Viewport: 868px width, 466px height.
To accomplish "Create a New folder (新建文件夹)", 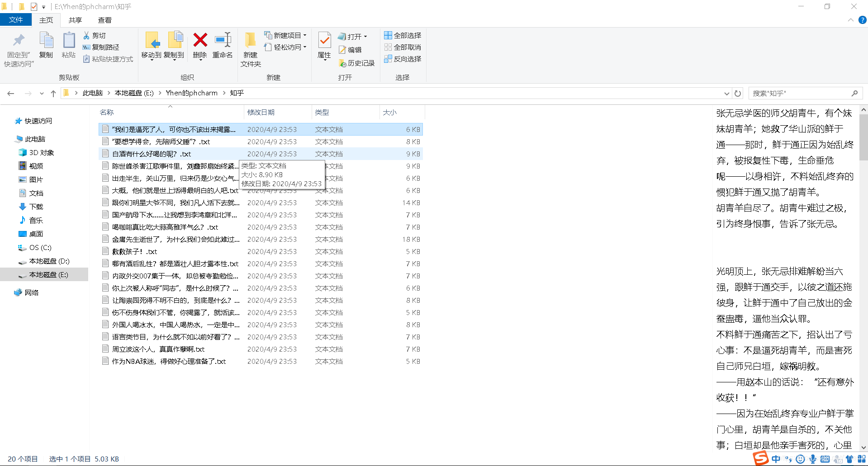I will pyautogui.click(x=251, y=50).
